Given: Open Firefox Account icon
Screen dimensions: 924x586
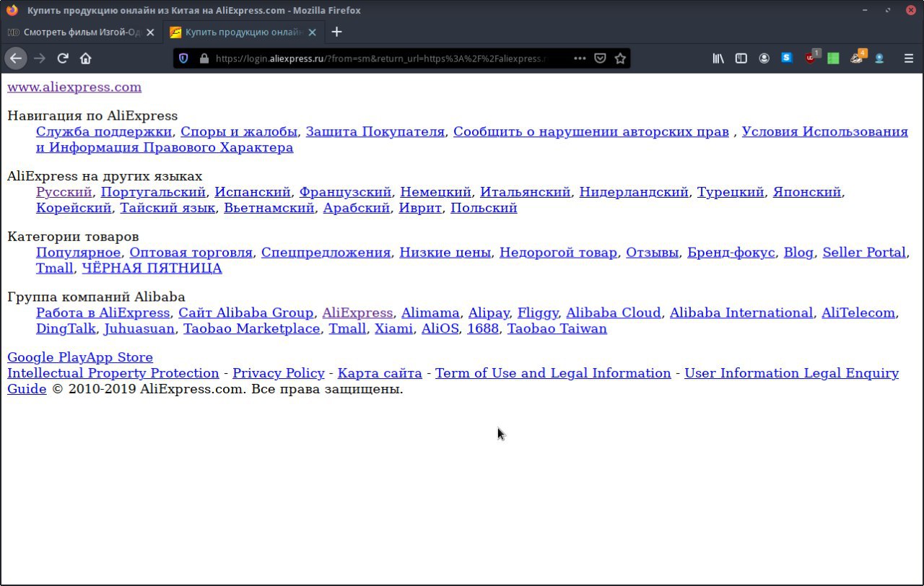Looking at the screenshot, I should click(764, 58).
